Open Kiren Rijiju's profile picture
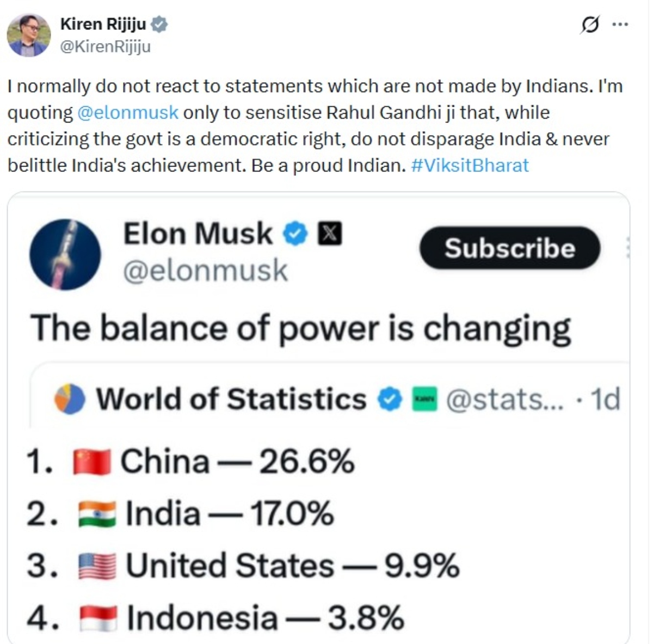The image size is (653, 644). click(28, 35)
